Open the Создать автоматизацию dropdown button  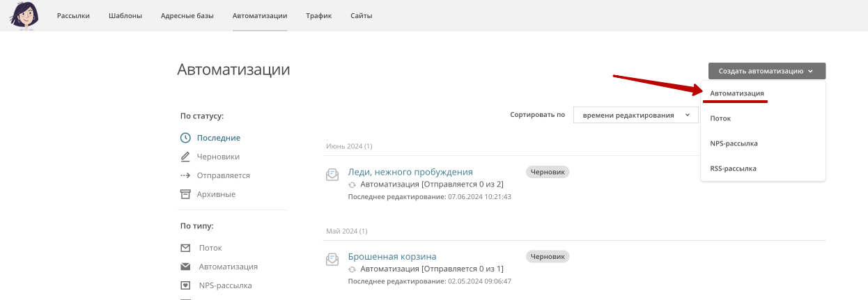767,71
